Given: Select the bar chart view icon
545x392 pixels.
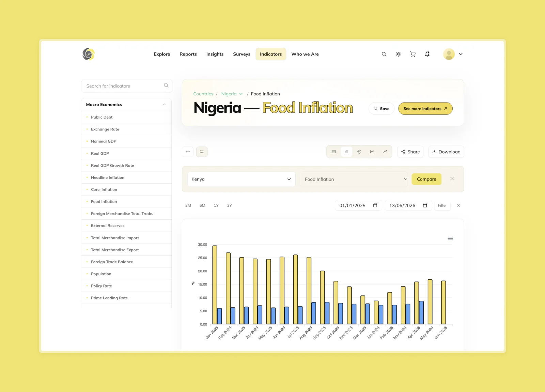Looking at the screenshot, I should 346,152.
